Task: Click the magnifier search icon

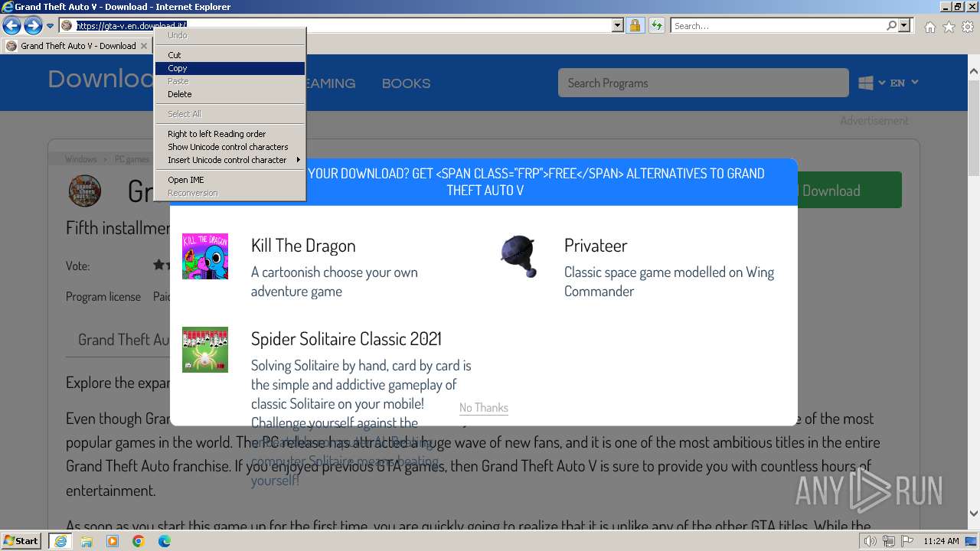Action: click(891, 26)
